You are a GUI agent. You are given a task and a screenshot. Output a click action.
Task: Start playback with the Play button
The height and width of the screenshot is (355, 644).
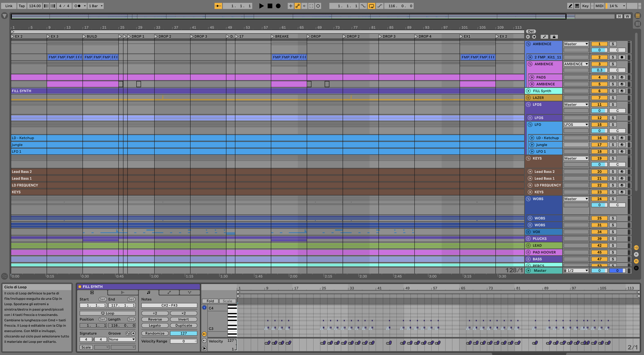[262, 6]
